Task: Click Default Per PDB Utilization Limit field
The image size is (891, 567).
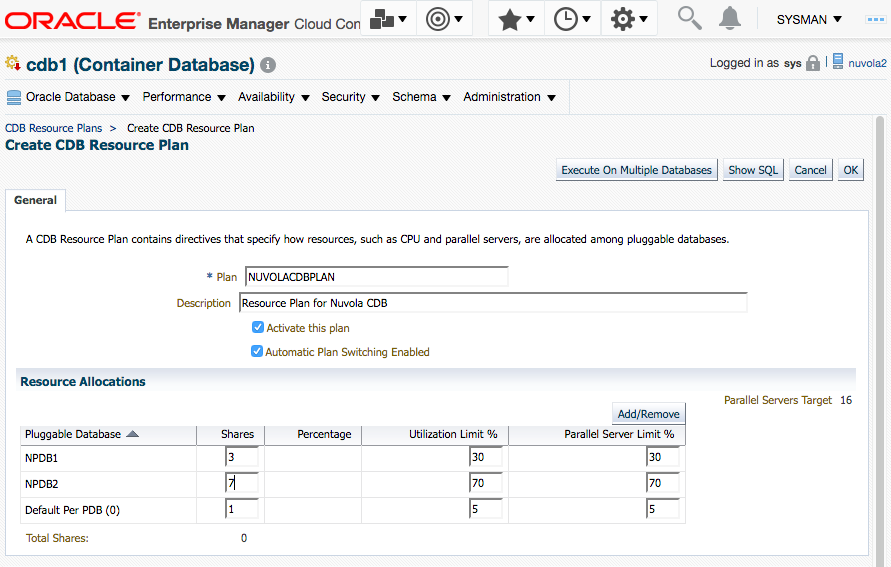Action: pos(486,509)
